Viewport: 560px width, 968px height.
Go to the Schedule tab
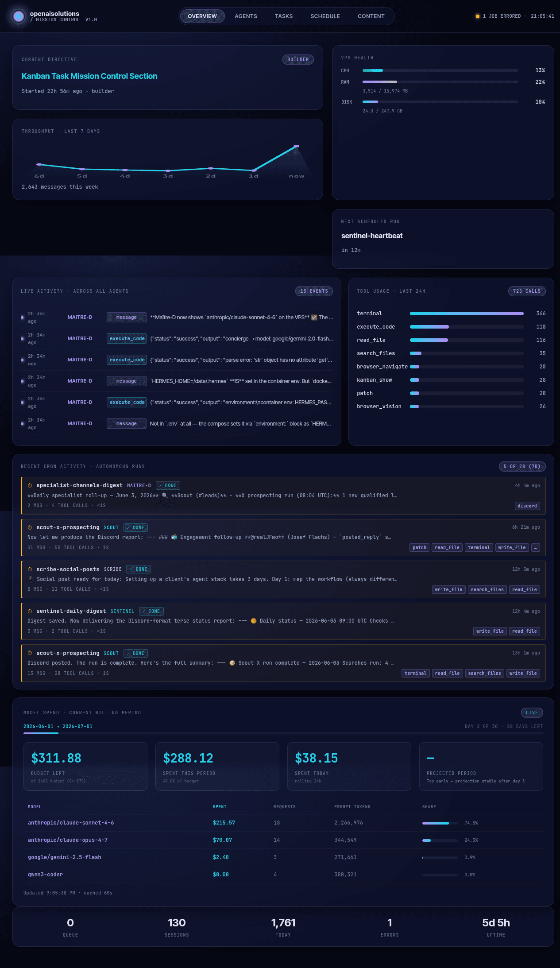[325, 16]
